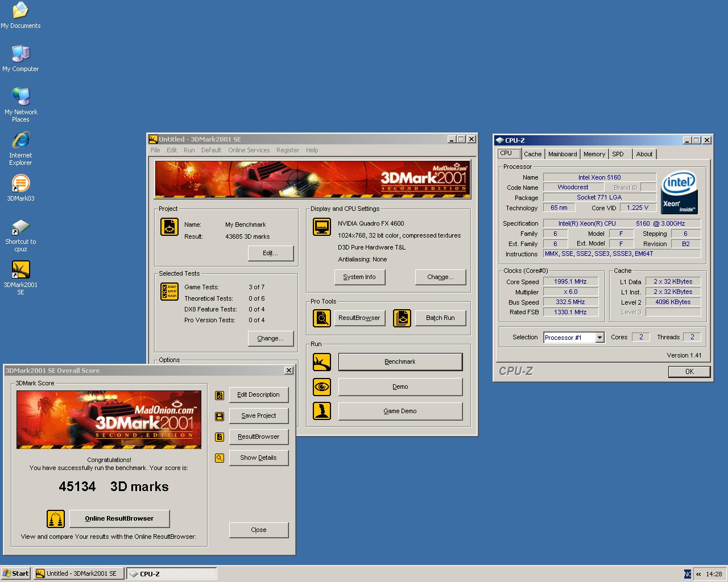The width and height of the screenshot is (728, 582).
Task: Click the ResultBrowser icon in score dialog
Action: [x=220, y=437]
